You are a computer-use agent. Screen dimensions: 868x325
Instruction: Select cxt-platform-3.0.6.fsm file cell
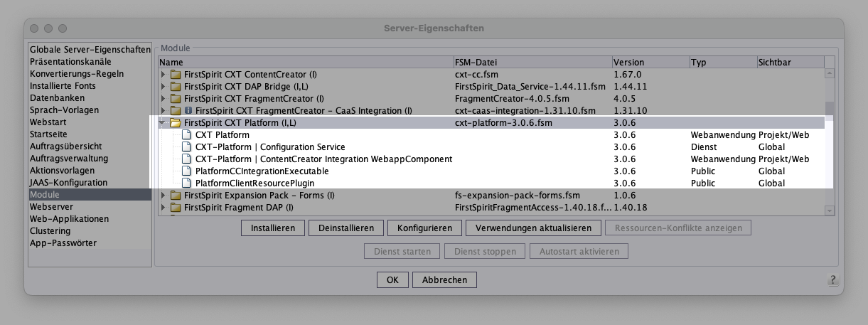coord(532,123)
